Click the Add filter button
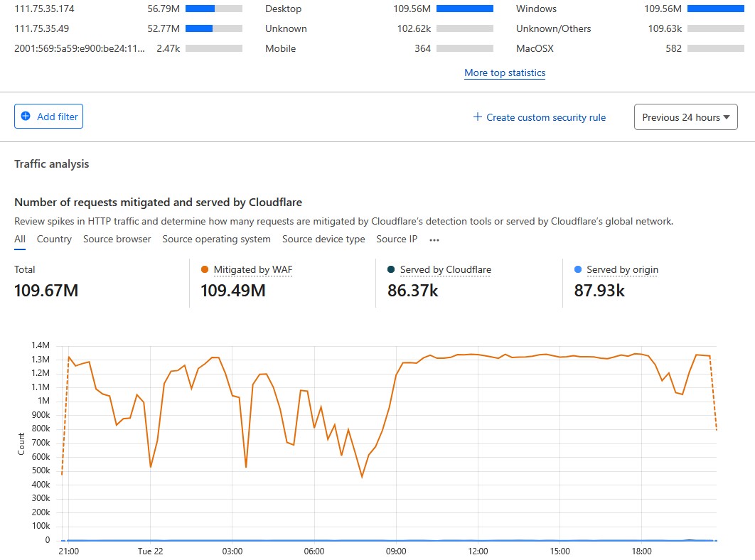 pos(48,117)
